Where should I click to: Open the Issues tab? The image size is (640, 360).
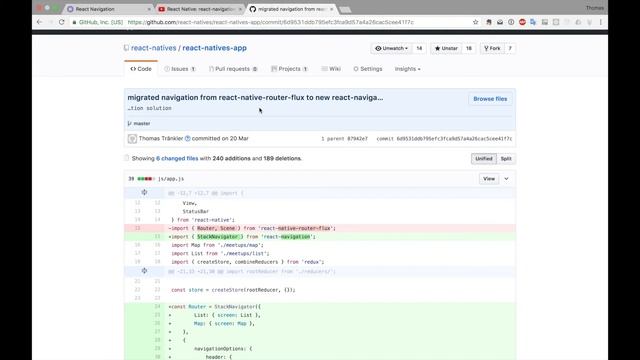[180, 69]
